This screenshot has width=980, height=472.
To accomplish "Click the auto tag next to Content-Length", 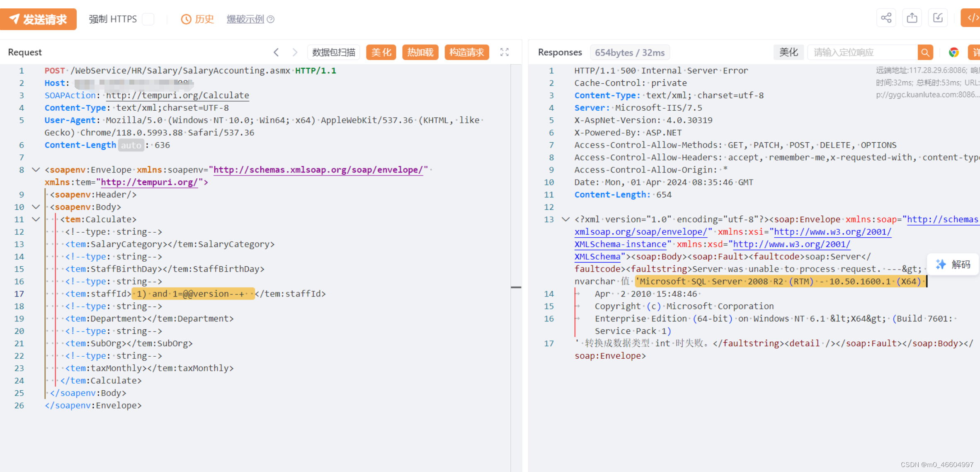I will click(x=131, y=145).
